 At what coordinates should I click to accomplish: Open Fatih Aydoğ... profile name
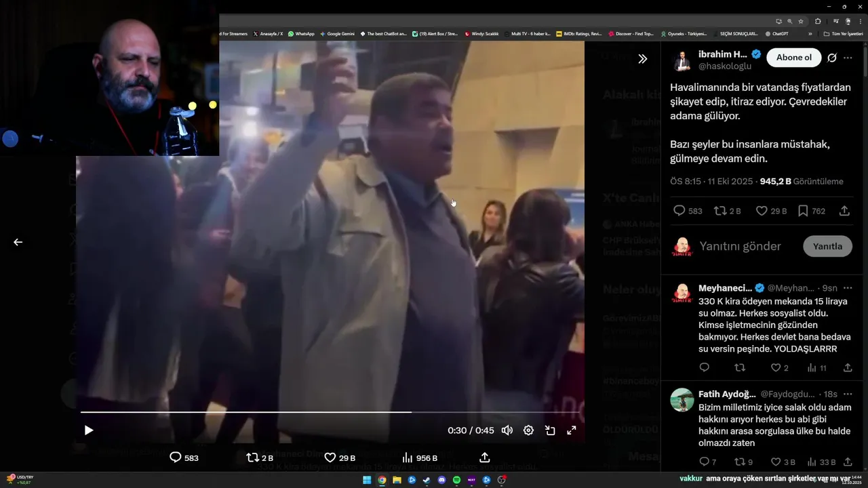click(727, 394)
